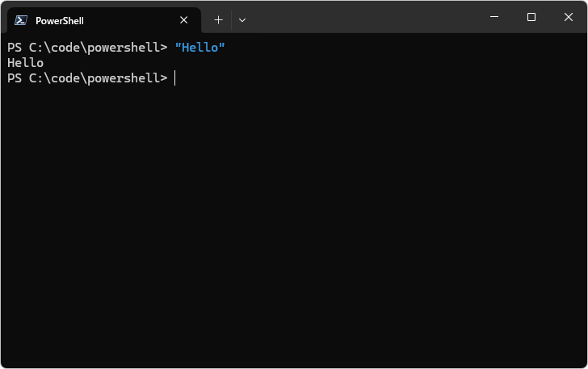Maximize the terminal window
This screenshot has height=369, width=588.
[531, 17]
